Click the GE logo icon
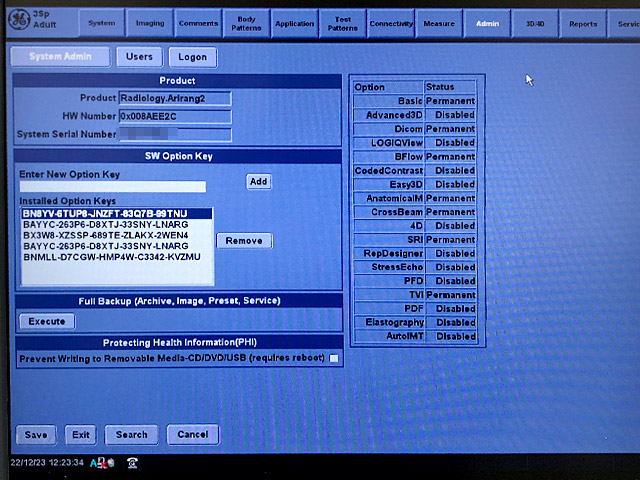 click(x=19, y=20)
